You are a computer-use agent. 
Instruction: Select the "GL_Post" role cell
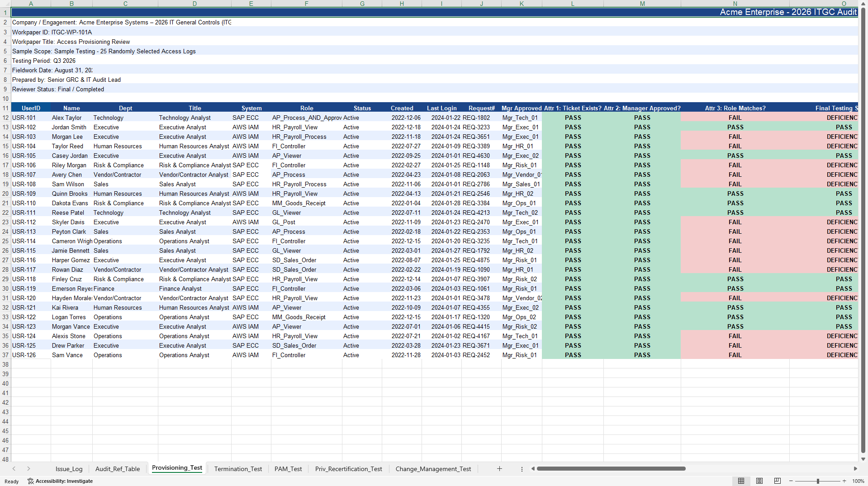coord(307,222)
